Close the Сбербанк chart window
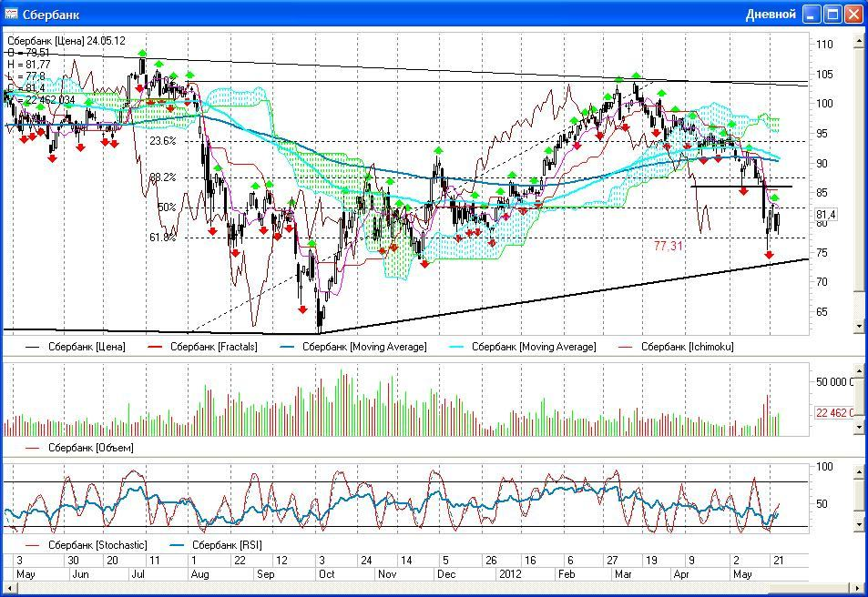 pos(853,14)
